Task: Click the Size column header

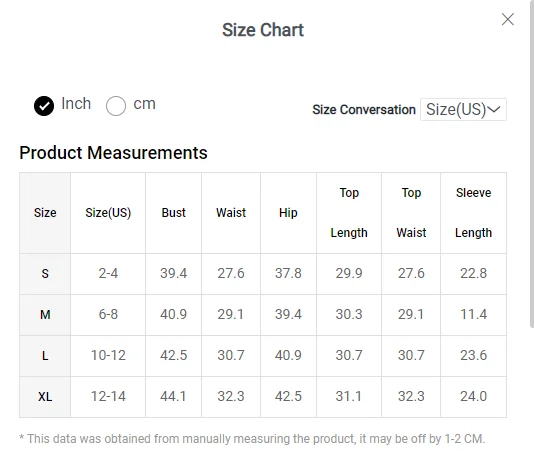Action: (x=45, y=213)
